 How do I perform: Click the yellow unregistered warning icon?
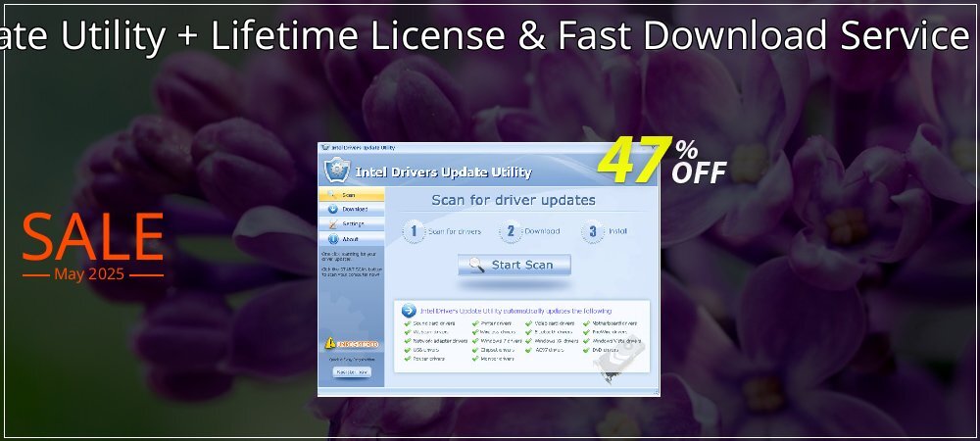click(330, 343)
